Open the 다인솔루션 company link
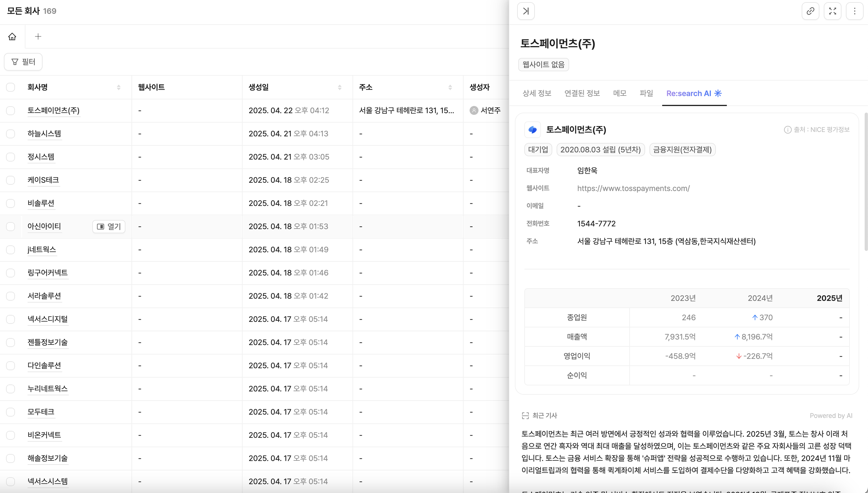This screenshot has height=493, width=868. point(44,366)
